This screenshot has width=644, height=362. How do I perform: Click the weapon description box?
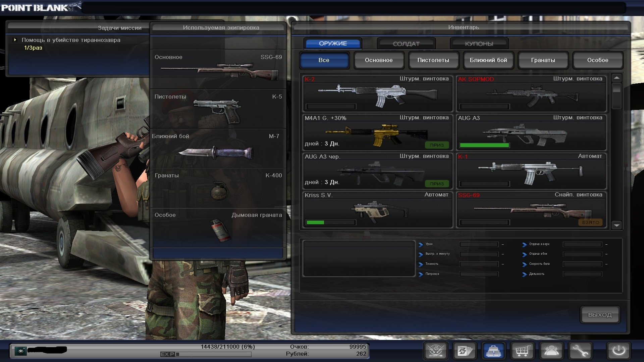359,258
